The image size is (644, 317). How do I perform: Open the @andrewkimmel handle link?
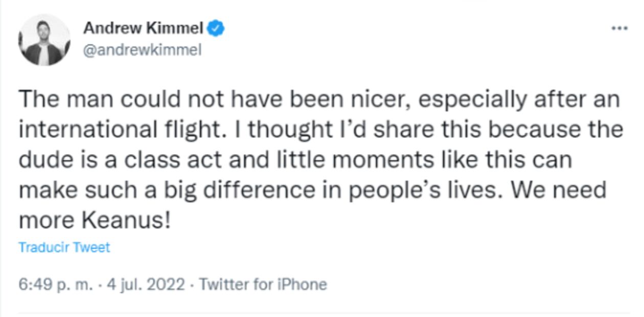[x=142, y=50]
